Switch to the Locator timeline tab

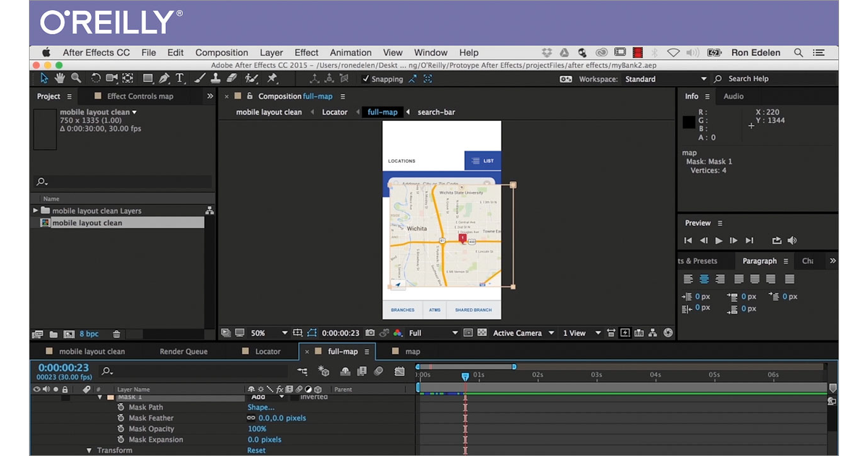[267, 352]
